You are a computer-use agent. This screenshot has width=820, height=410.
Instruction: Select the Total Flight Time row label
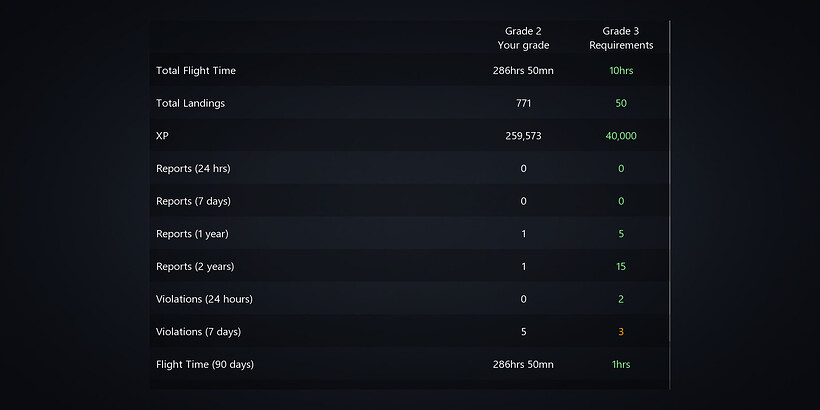tap(196, 71)
